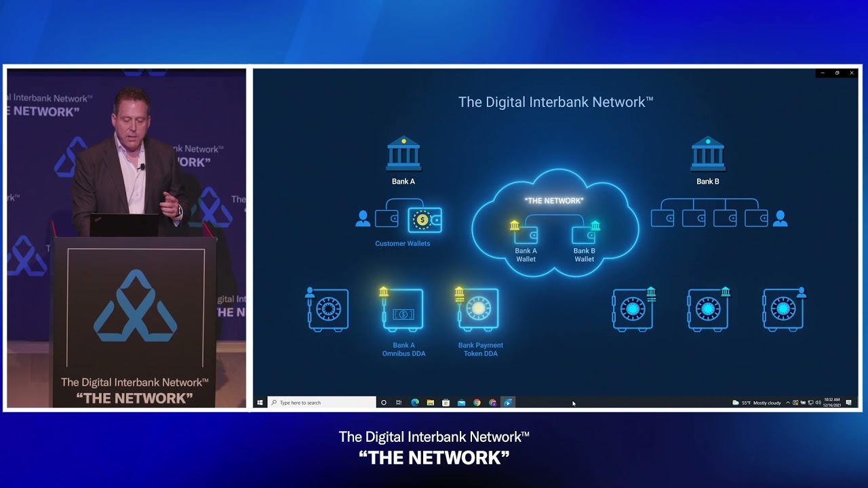Click Bank B safe tagged with person
This screenshot has height=488, width=868.
(x=784, y=309)
